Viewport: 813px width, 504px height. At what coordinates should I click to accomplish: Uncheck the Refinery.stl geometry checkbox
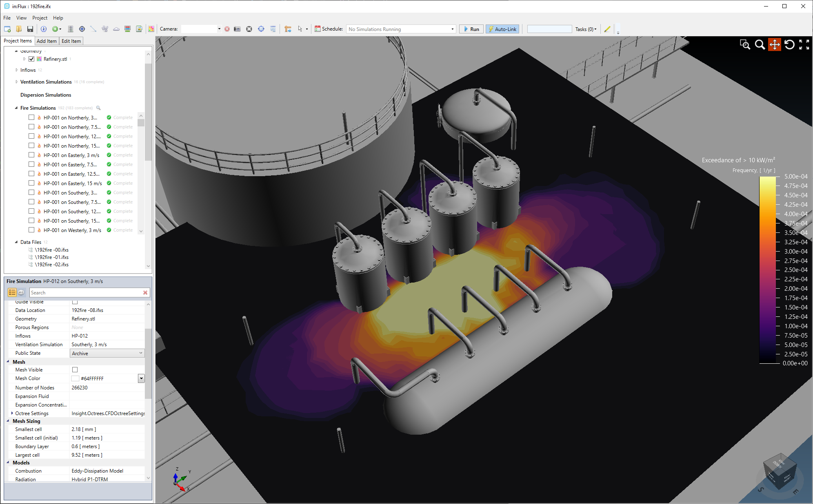(31, 59)
